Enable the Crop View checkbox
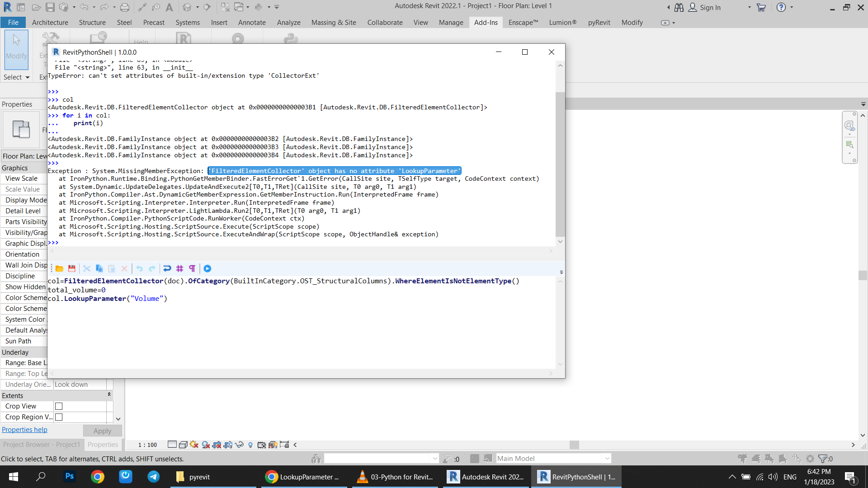 59,406
